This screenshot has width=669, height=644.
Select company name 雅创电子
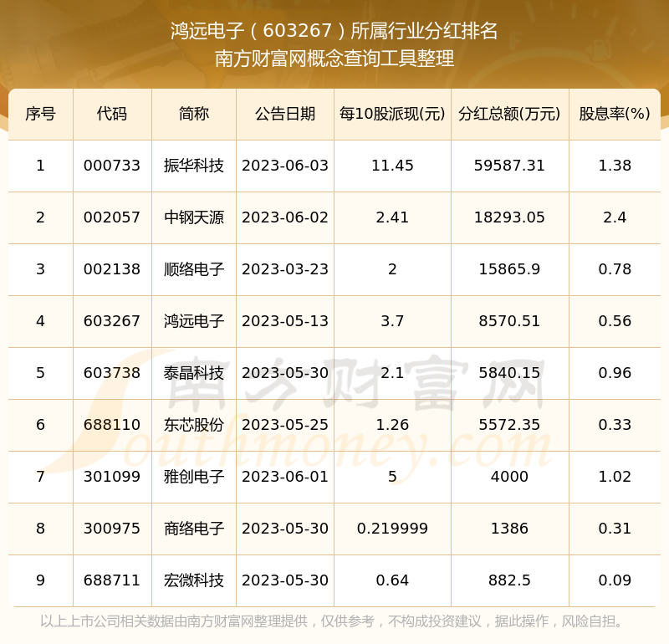pyautogui.click(x=194, y=476)
